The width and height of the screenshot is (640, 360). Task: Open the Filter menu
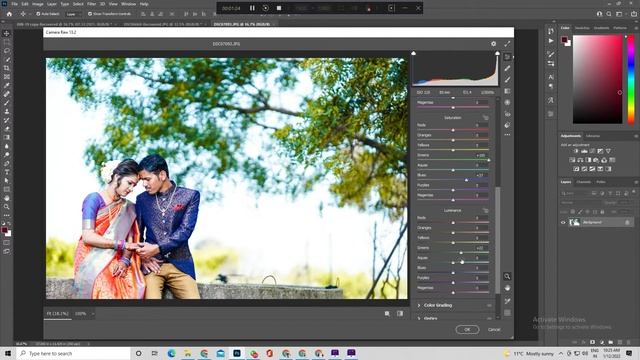[x=91, y=4]
